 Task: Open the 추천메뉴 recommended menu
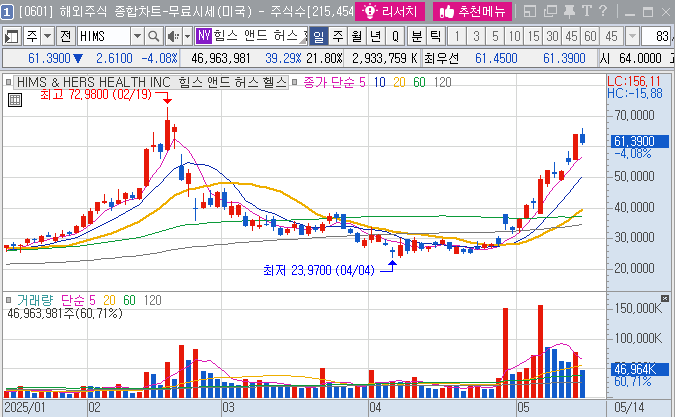(x=472, y=11)
